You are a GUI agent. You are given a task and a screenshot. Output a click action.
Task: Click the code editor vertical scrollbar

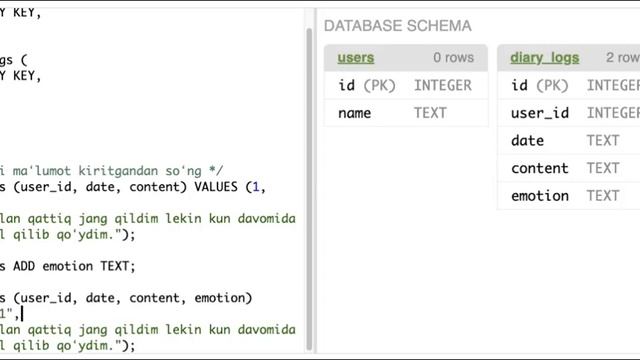click(309, 190)
